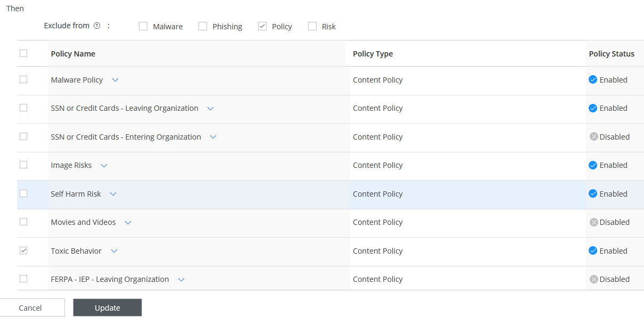This screenshot has width=644, height=324.
Task: Sort by the Policy Name column header
Action: (73, 54)
